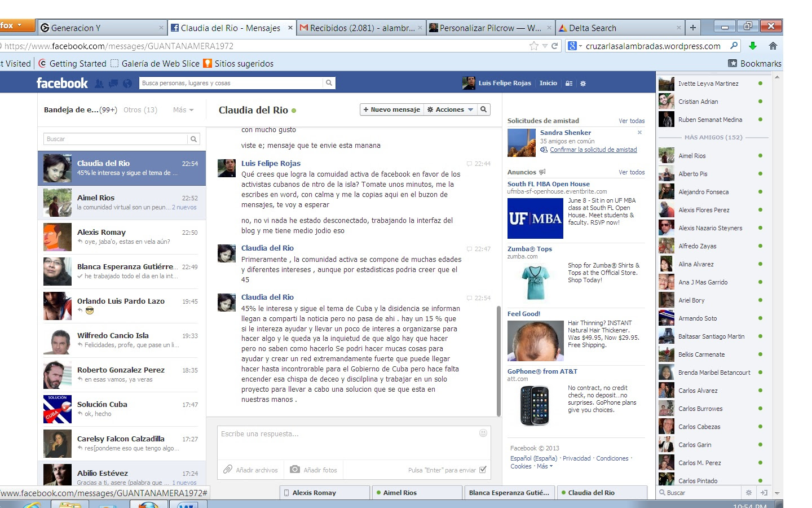Viewport: 812px width, 508px height.
Task: Click the Busca personas, lugares y cosas field
Action: point(231,83)
